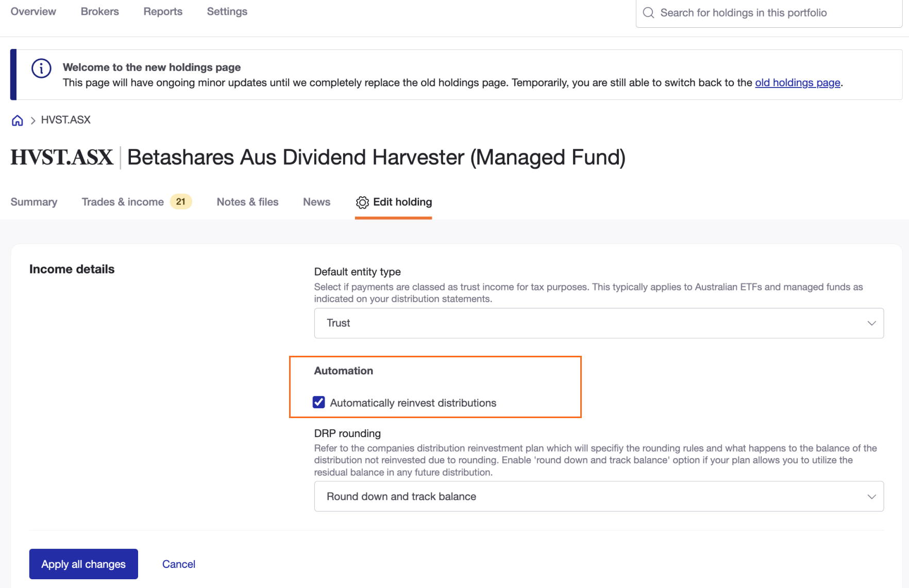Click the HVST.ASX breadcrumb
Image resolution: width=909 pixels, height=588 pixels.
click(x=66, y=120)
